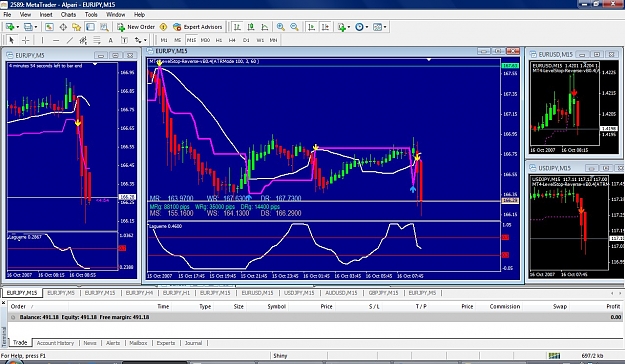
Task: Open the Tools menu
Action: (91, 14)
